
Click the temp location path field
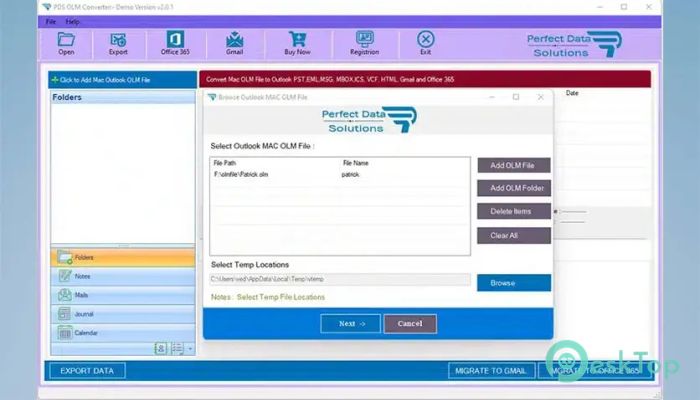pyautogui.click(x=340, y=280)
